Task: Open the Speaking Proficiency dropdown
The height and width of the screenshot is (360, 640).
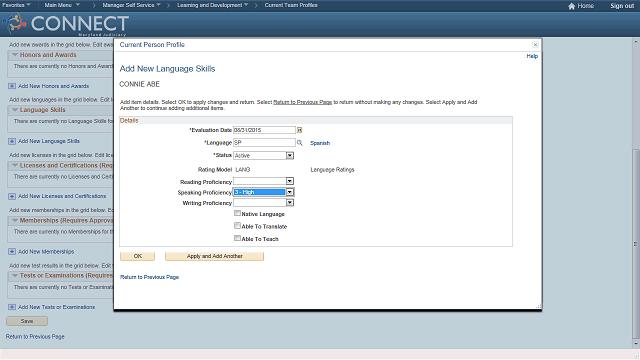Action: (x=289, y=192)
